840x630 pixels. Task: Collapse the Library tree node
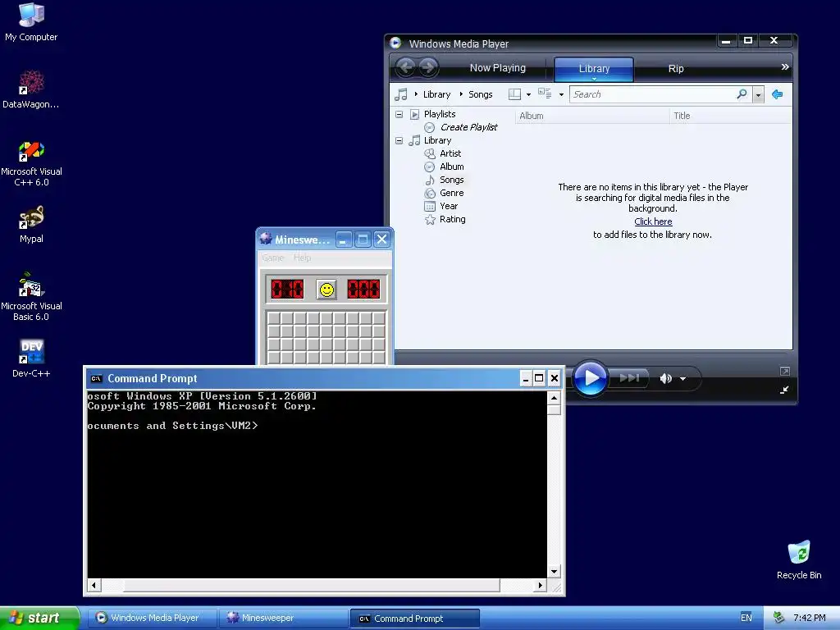pos(399,141)
